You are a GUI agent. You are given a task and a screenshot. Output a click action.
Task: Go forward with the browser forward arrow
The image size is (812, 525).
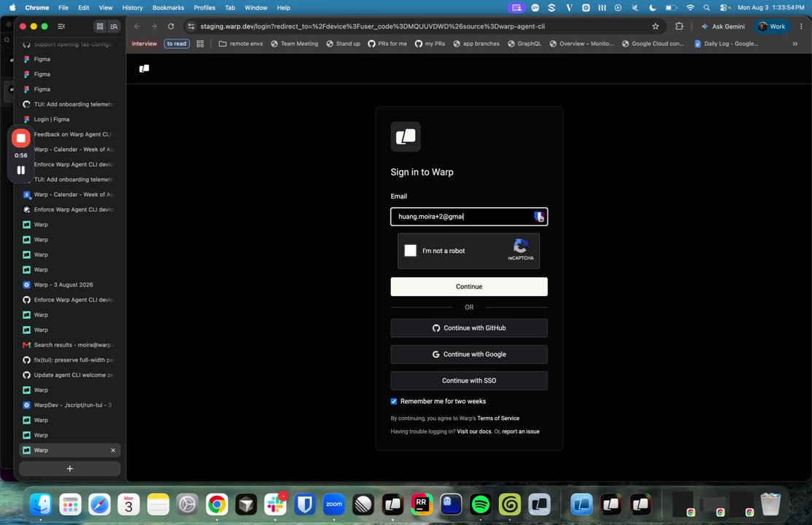pos(154,26)
